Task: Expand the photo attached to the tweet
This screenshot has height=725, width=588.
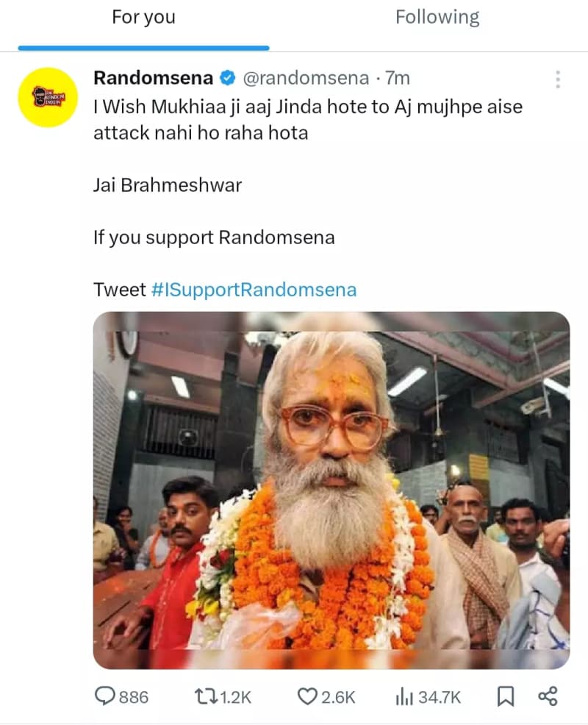Action: click(x=331, y=490)
